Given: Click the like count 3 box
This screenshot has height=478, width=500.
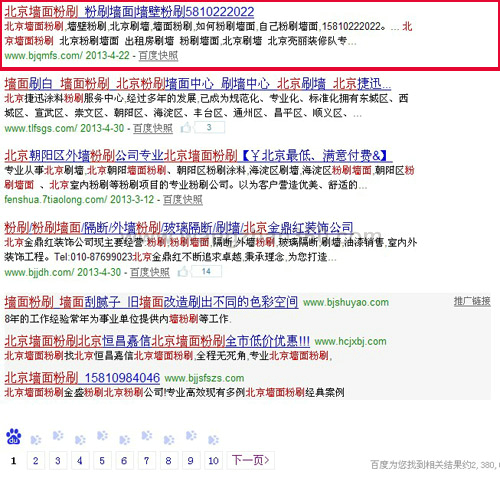Looking at the screenshot, I should (209, 127).
